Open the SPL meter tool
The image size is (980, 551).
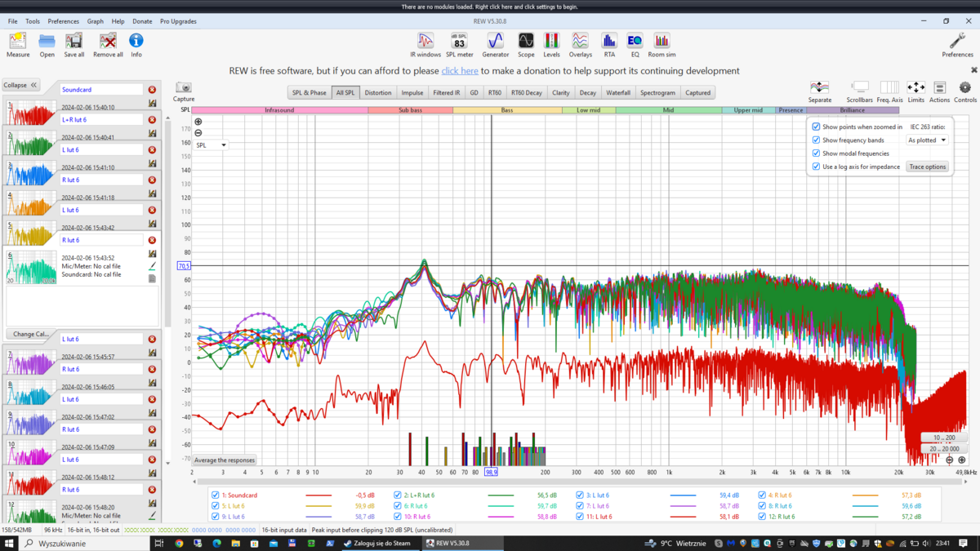point(460,44)
